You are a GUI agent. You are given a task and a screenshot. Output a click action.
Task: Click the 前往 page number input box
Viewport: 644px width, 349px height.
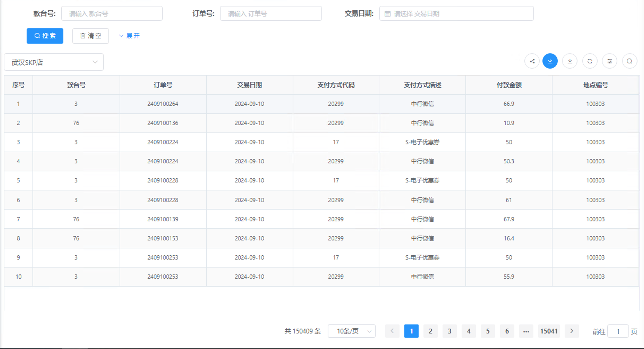(x=618, y=331)
